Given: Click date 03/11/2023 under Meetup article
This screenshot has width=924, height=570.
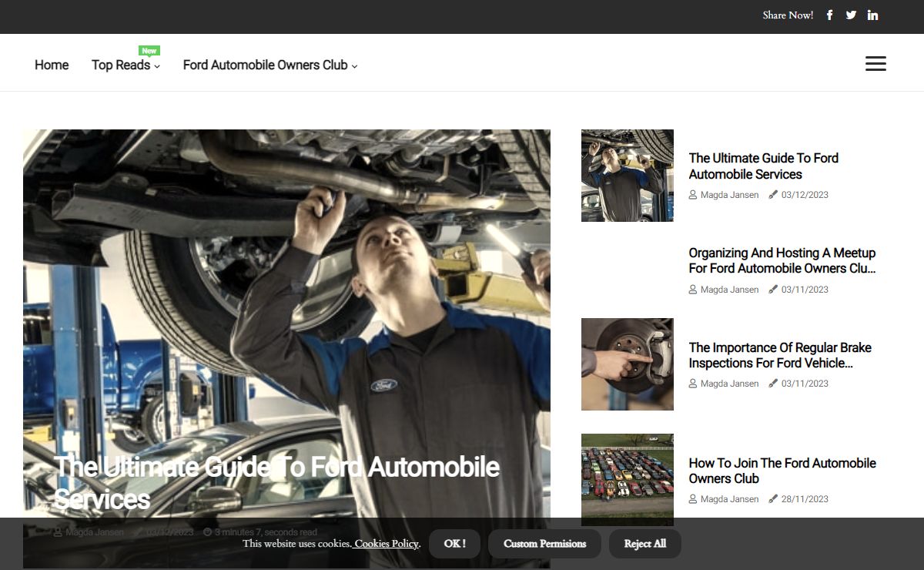Looking at the screenshot, I should pyautogui.click(x=805, y=290).
